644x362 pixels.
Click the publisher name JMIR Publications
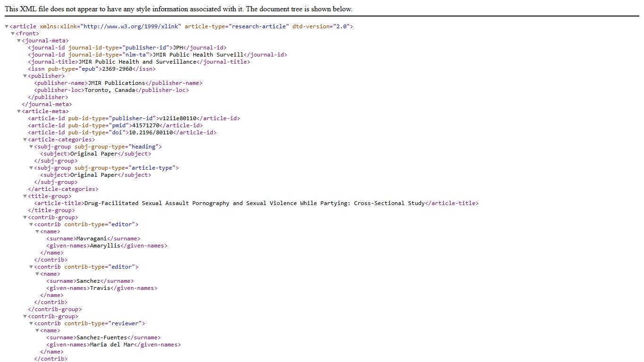click(x=116, y=83)
